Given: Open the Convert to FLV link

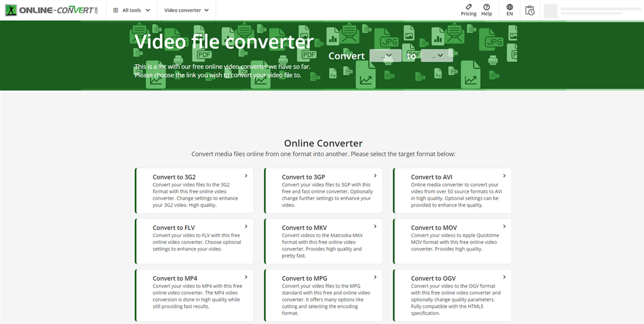Looking at the screenshot, I should click(x=174, y=228).
